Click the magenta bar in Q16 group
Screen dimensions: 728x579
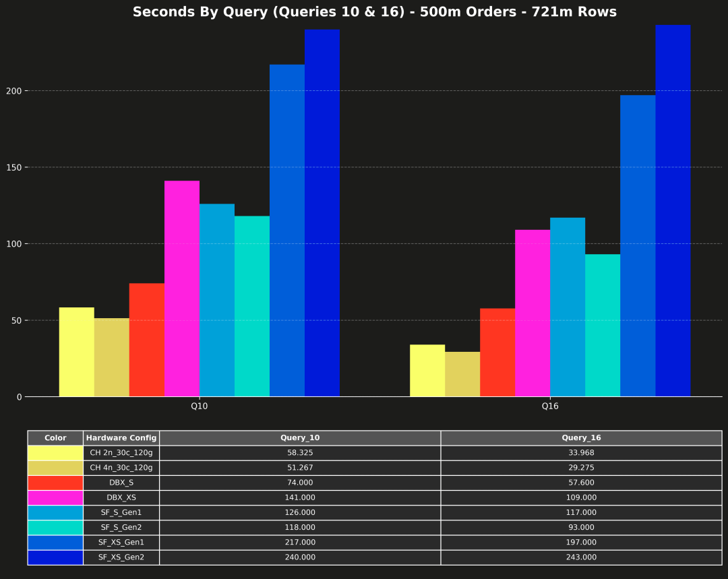(533, 313)
